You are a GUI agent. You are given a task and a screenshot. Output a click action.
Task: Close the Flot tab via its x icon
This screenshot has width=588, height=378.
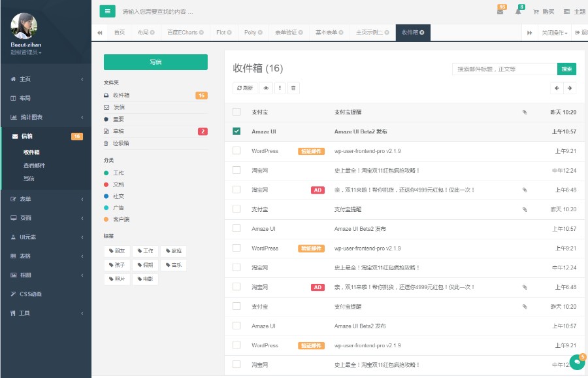pyautogui.click(x=229, y=33)
